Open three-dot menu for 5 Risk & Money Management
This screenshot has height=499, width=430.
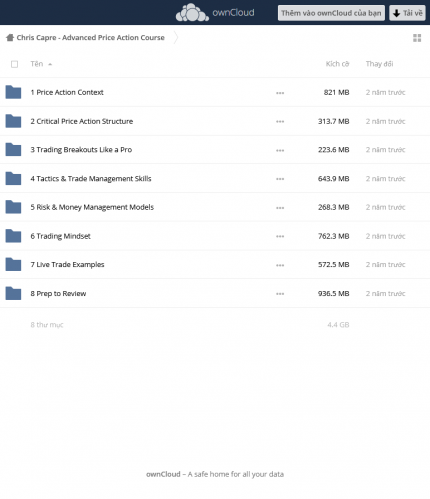click(280, 208)
